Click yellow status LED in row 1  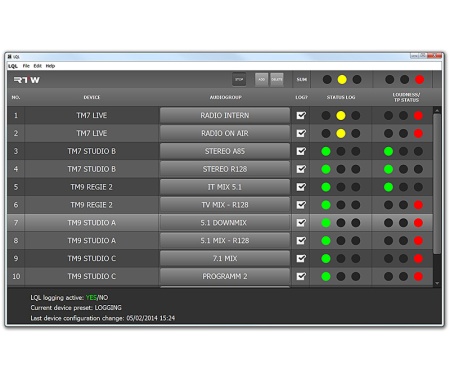tap(341, 115)
